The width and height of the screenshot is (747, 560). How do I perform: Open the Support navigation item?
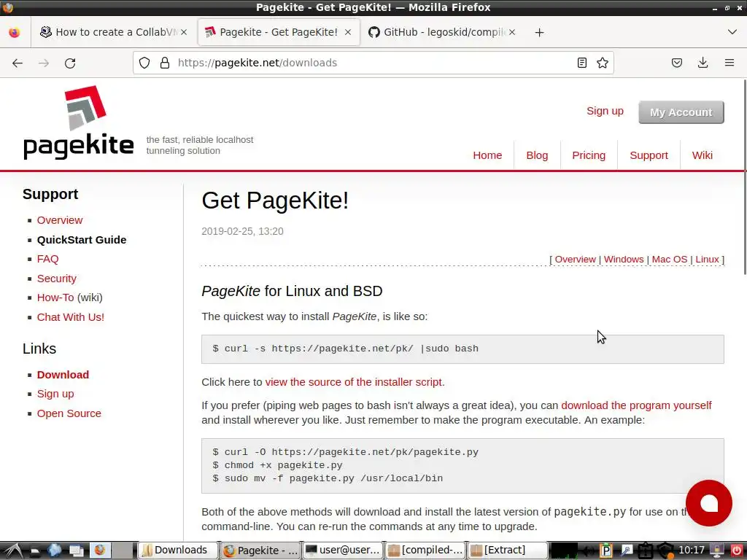pyautogui.click(x=649, y=155)
